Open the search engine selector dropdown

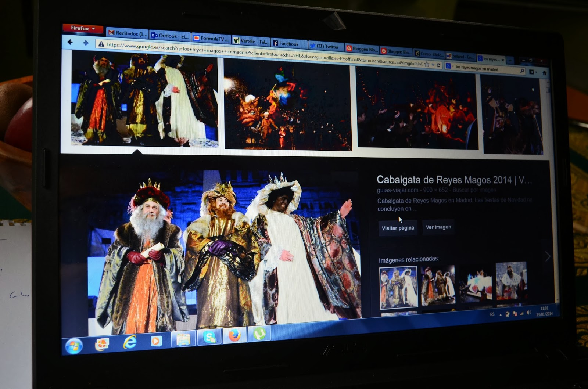tap(449, 66)
